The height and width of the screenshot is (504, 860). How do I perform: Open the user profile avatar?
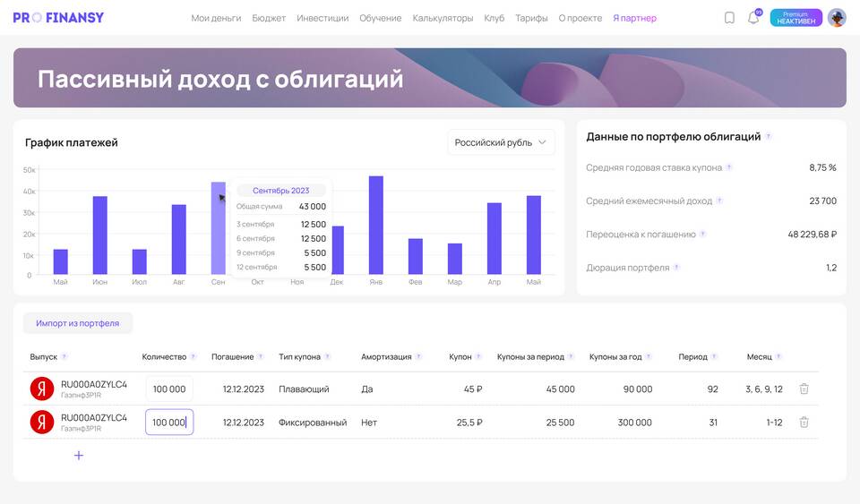tap(837, 18)
